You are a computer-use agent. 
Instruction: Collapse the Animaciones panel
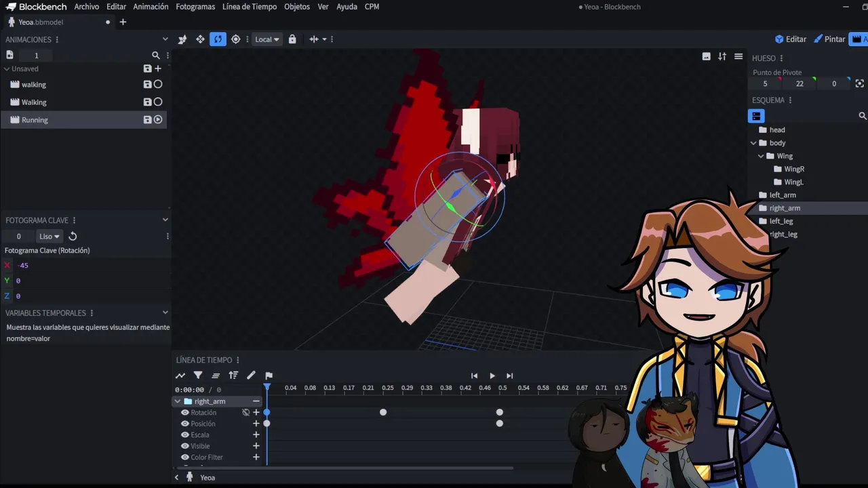coord(165,39)
